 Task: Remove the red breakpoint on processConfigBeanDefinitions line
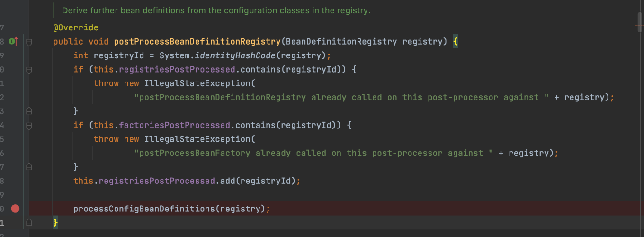(x=15, y=209)
